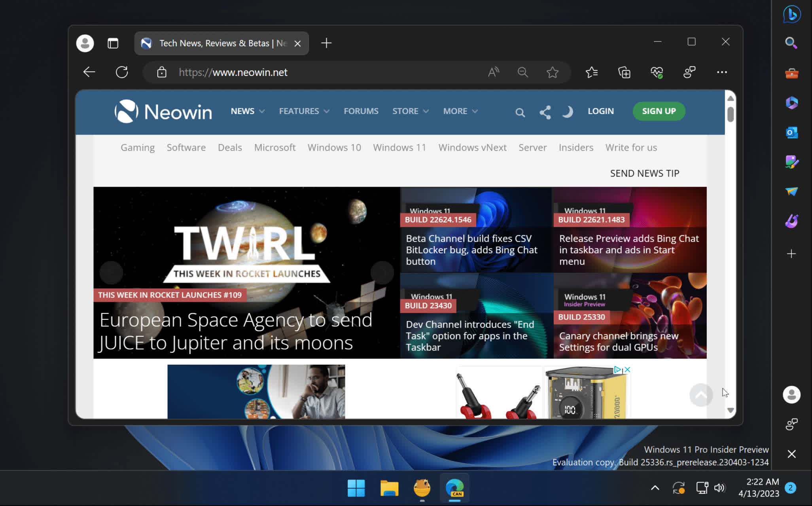Close the Tech News, Reviews & Betas tab
812x506 pixels.
(x=298, y=44)
